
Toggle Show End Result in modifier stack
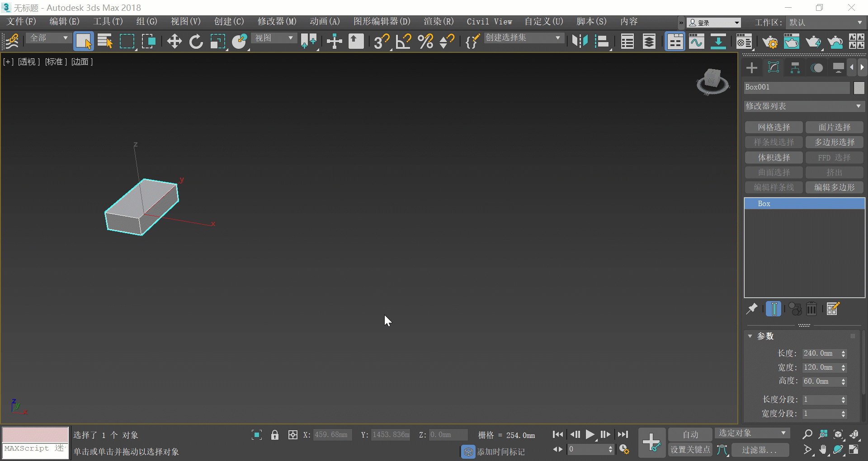774,309
